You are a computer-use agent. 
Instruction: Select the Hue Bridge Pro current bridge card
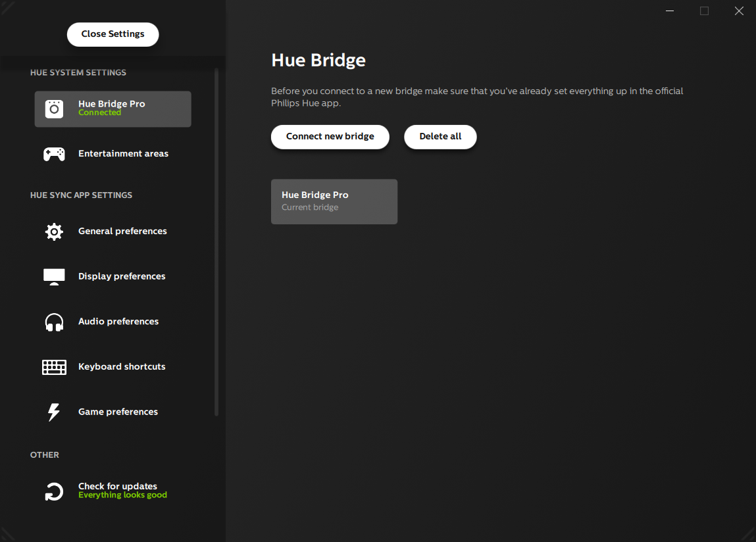tap(334, 201)
